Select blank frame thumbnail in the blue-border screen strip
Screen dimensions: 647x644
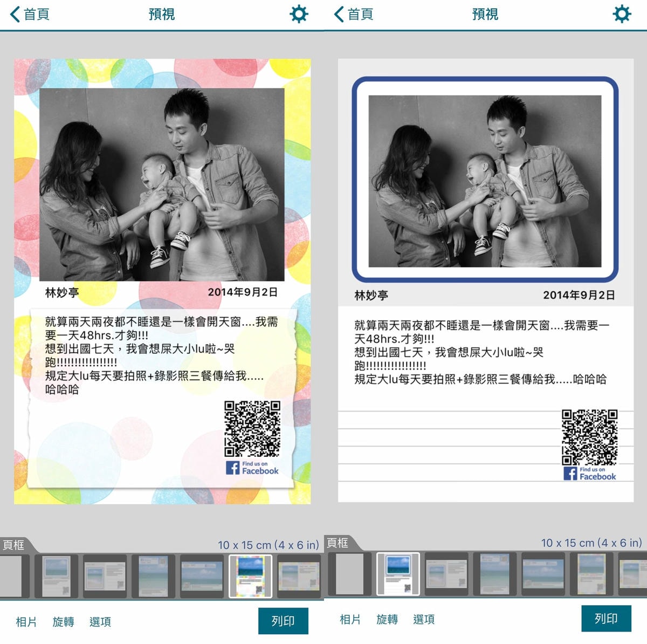(x=350, y=574)
